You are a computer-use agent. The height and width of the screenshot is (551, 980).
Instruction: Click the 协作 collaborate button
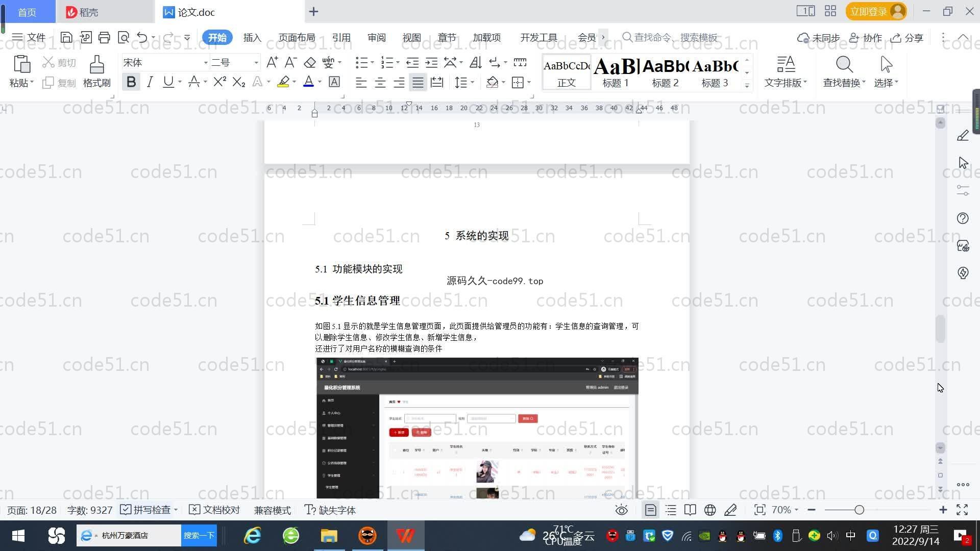(865, 37)
